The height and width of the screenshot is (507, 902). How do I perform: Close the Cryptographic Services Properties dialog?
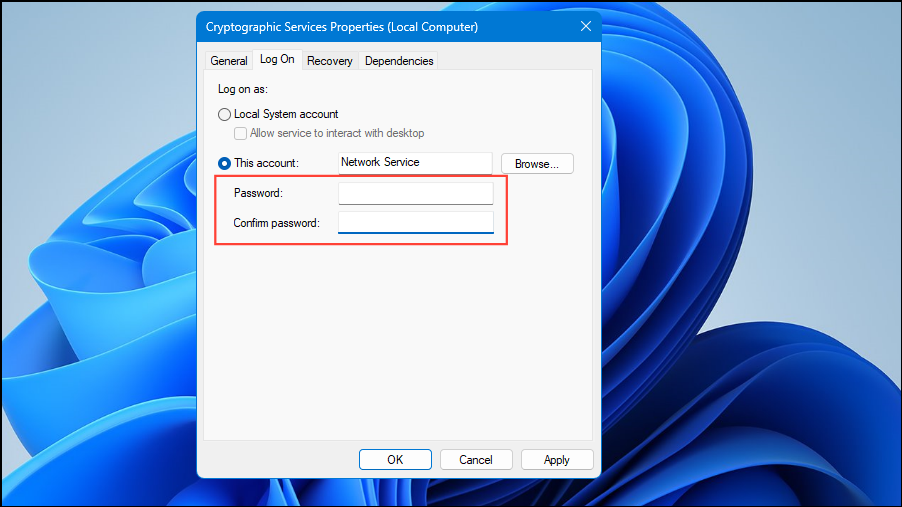tap(586, 26)
